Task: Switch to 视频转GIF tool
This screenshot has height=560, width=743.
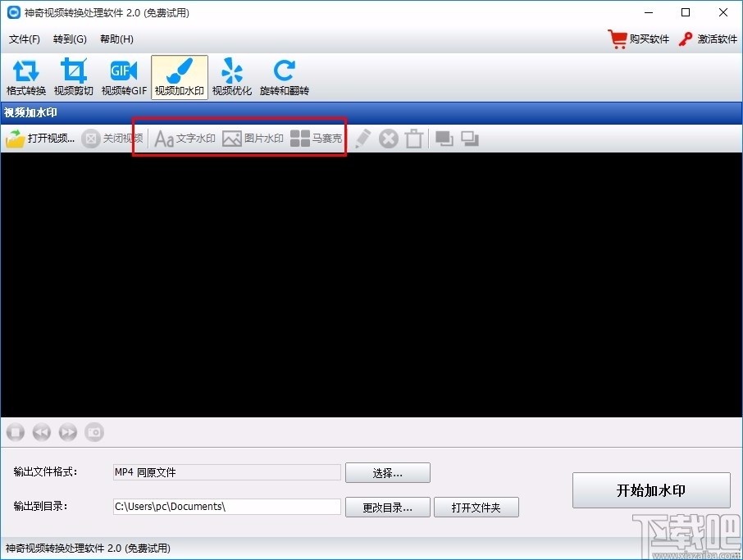Action: pos(124,77)
